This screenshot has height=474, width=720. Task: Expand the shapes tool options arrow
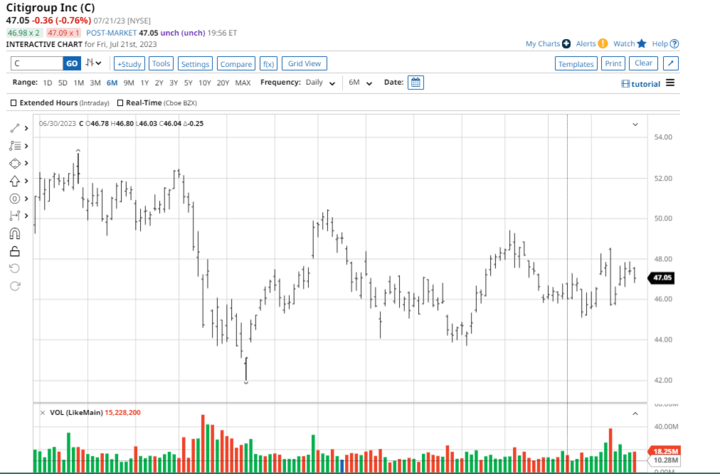(27, 163)
